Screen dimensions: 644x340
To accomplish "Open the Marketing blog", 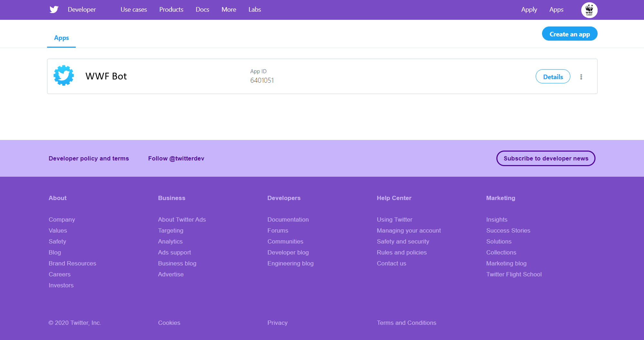I will click(507, 263).
